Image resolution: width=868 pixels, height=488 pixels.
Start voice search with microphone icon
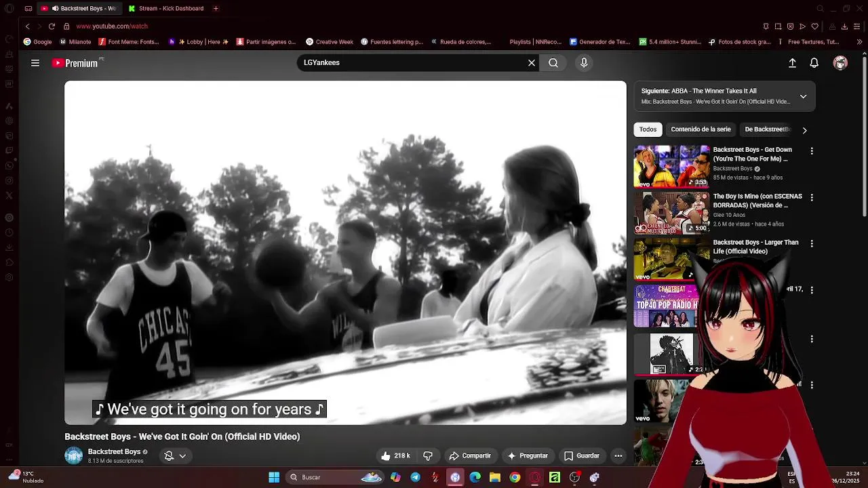[x=584, y=63]
